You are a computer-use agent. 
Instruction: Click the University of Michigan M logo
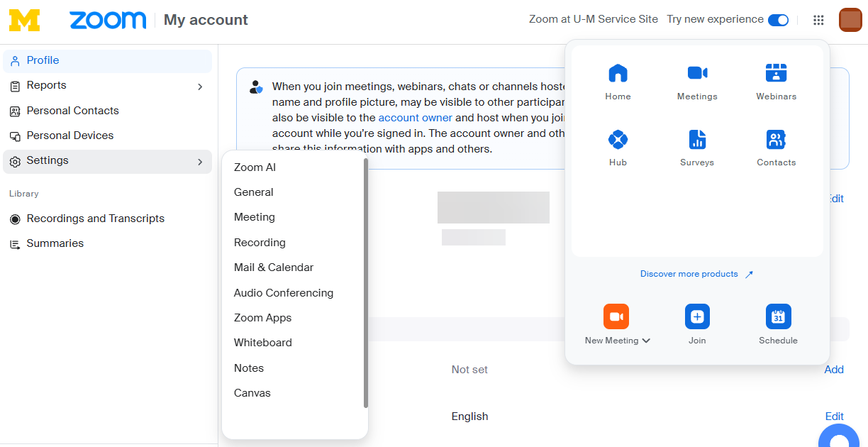24,20
